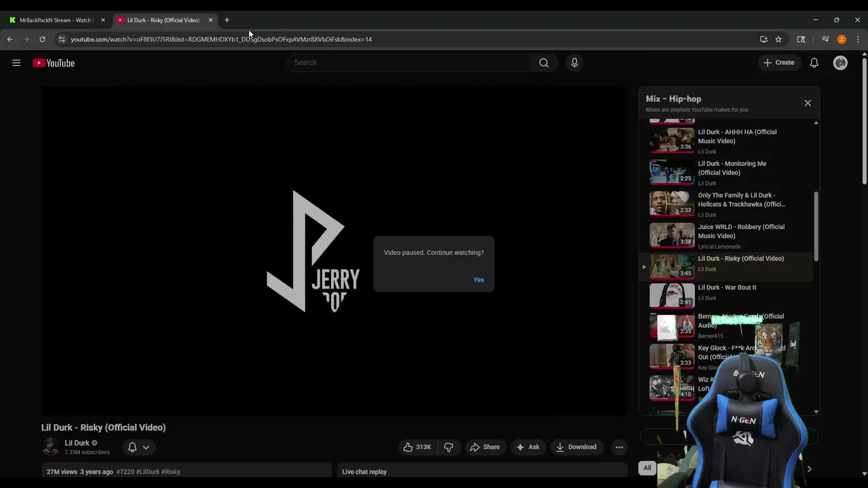
Task: Share the video
Action: [x=485, y=447]
